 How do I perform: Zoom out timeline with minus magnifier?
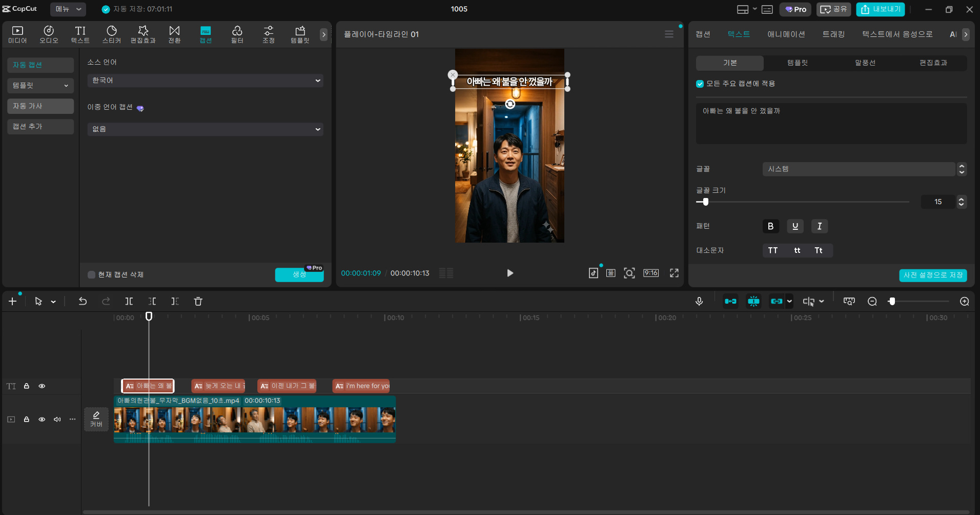coord(872,301)
